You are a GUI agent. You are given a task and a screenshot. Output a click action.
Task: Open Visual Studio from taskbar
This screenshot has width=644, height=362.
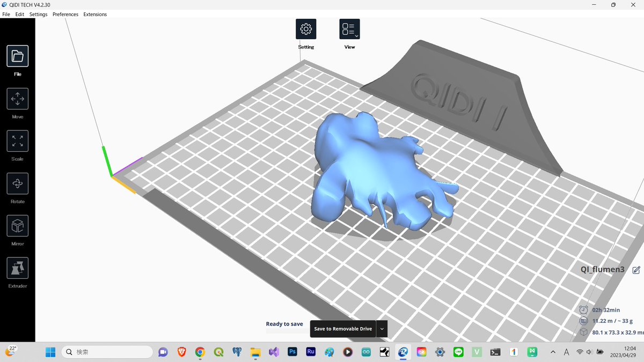pos(274,352)
